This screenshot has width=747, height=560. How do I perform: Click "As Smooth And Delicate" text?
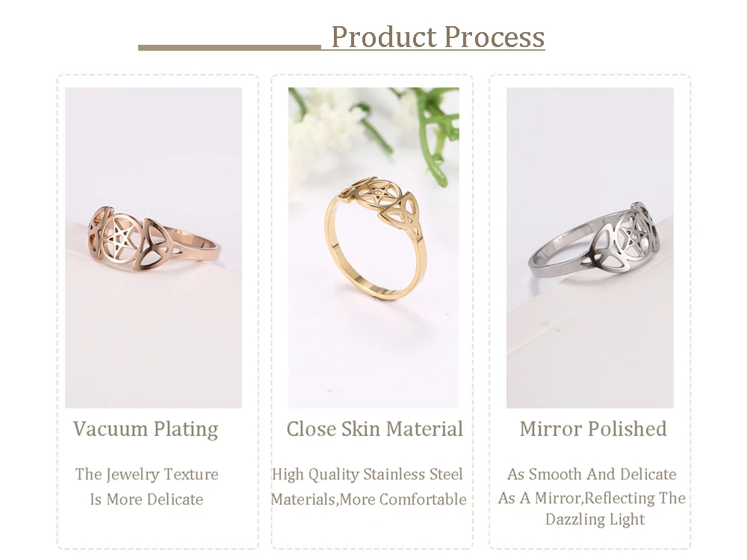[x=592, y=474]
